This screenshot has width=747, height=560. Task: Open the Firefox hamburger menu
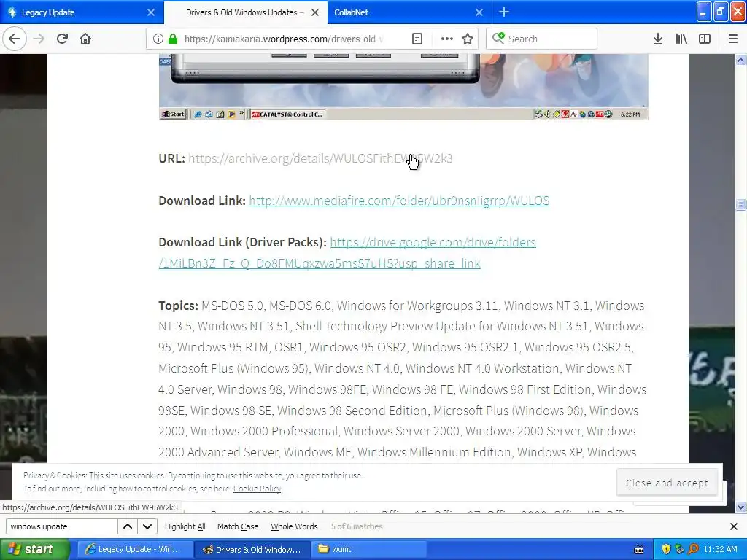pyautogui.click(x=733, y=39)
